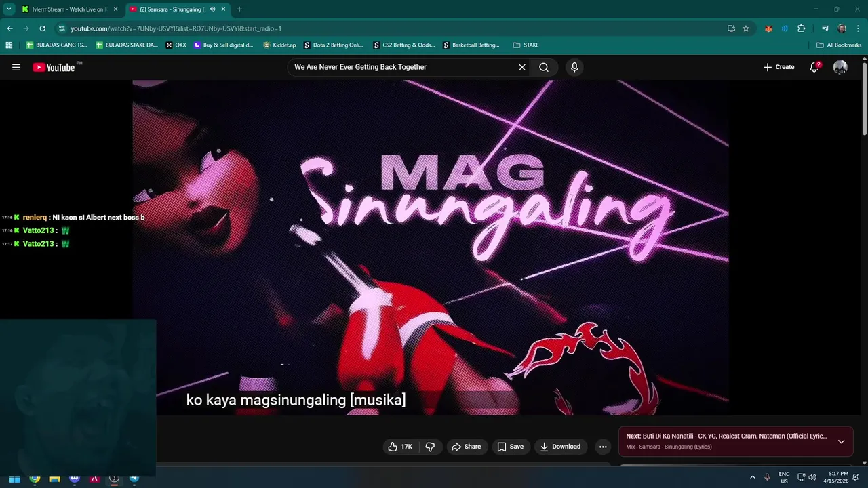Go to YouTube home via logo
The height and width of the screenshot is (488, 868).
pos(54,67)
